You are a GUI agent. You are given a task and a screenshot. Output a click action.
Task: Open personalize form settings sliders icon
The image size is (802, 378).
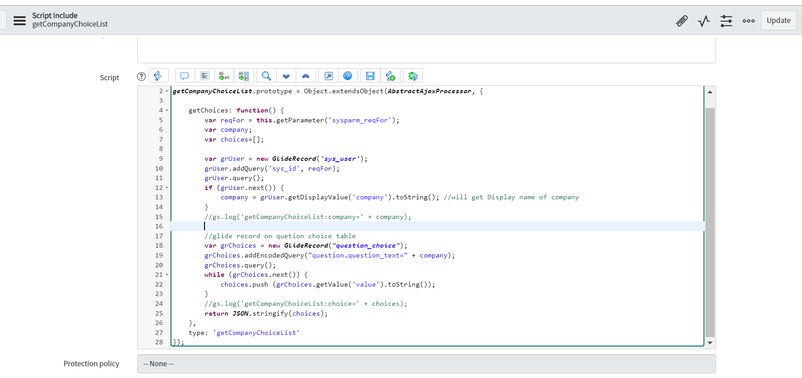(x=726, y=21)
